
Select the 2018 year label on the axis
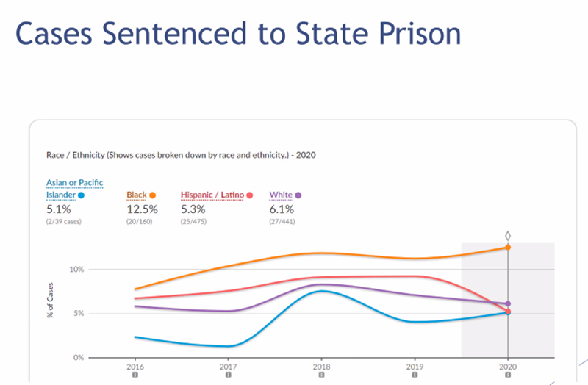tap(321, 366)
